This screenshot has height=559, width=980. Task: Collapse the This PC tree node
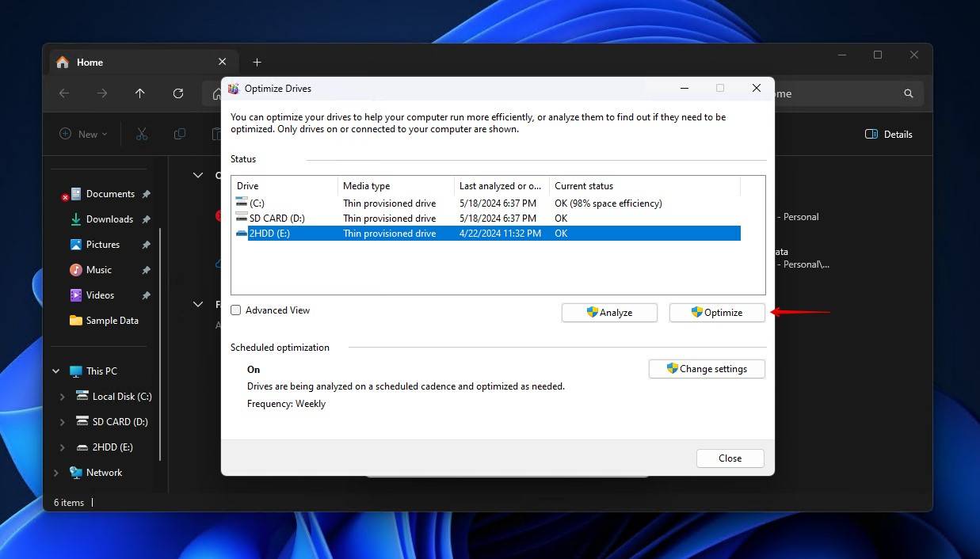(x=56, y=371)
